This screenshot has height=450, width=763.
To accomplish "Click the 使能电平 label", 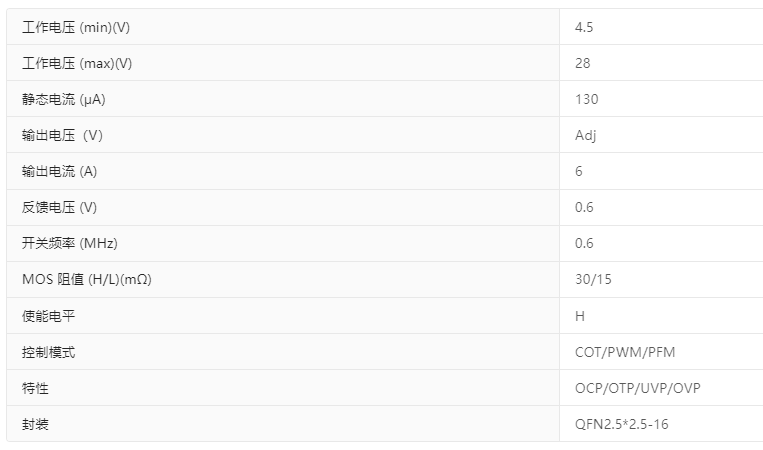I will tap(48, 315).
